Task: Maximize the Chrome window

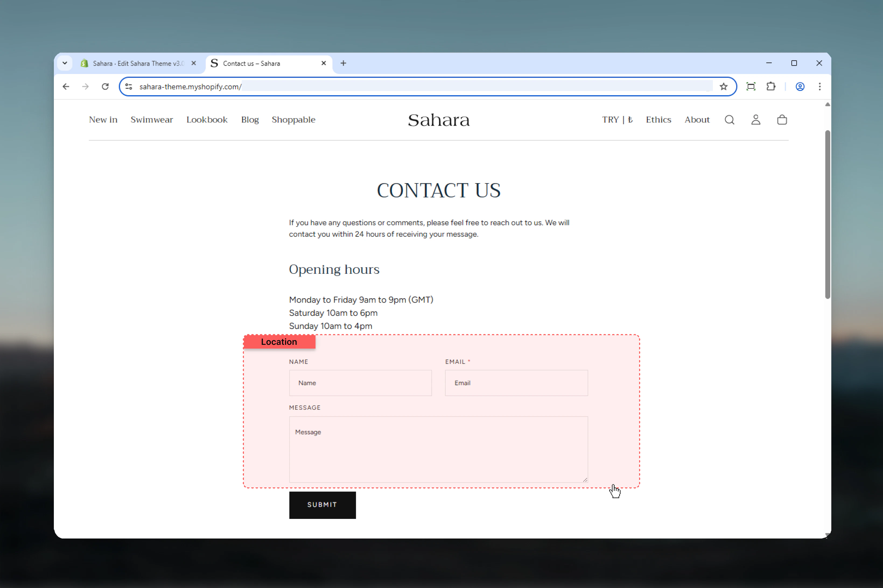Action: (794, 63)
